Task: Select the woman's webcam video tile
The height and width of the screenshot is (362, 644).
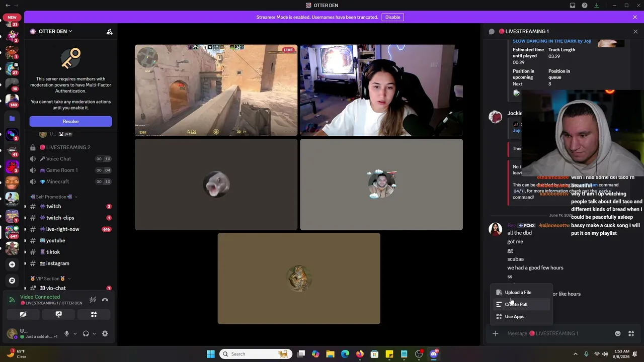Action: point(381,90)
